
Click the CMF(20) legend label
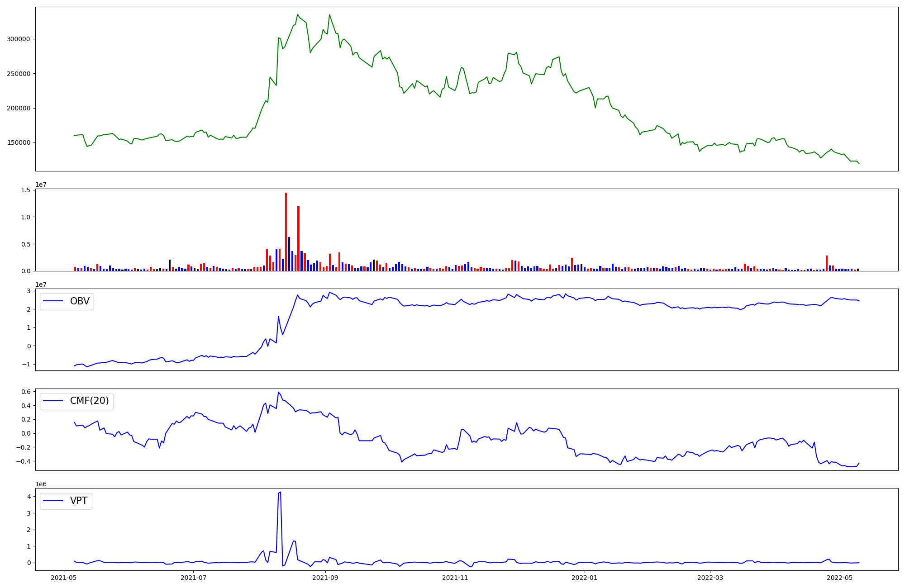point(89,401)
